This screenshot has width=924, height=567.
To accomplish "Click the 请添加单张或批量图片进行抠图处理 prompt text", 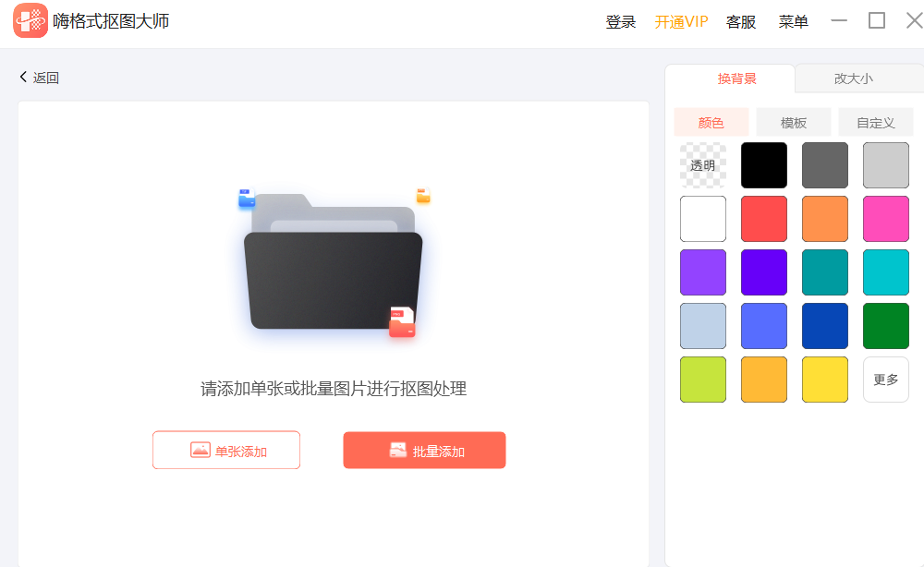I will coord(334,389).
